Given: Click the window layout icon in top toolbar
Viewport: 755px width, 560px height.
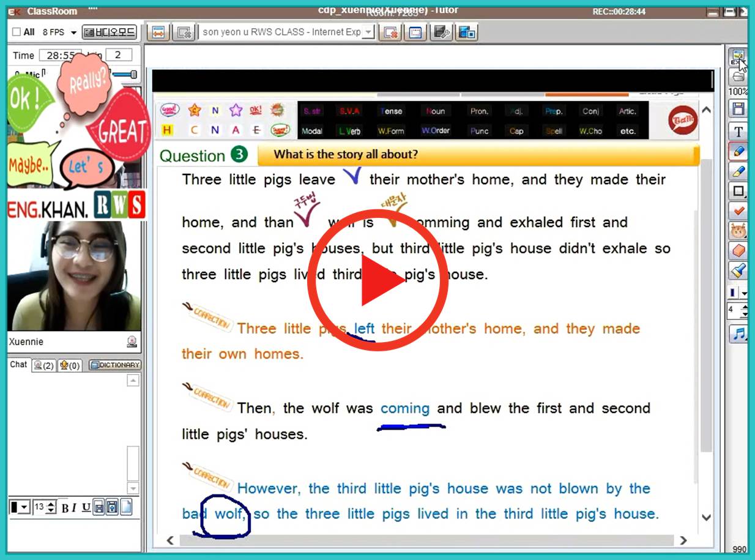Looking at the screenshot, I should (x=467, y=32).
